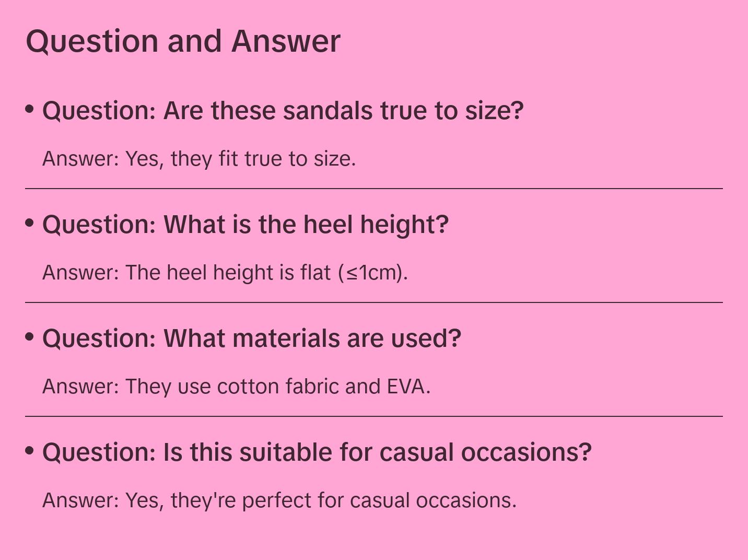Select the sandals true to size question
This screenshot has width=748, height=560.
(283, 111)
